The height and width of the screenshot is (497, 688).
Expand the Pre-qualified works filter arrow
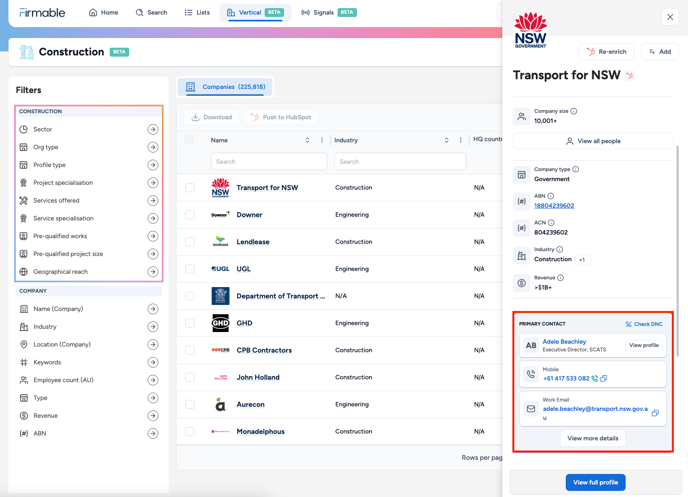[153, 236]
